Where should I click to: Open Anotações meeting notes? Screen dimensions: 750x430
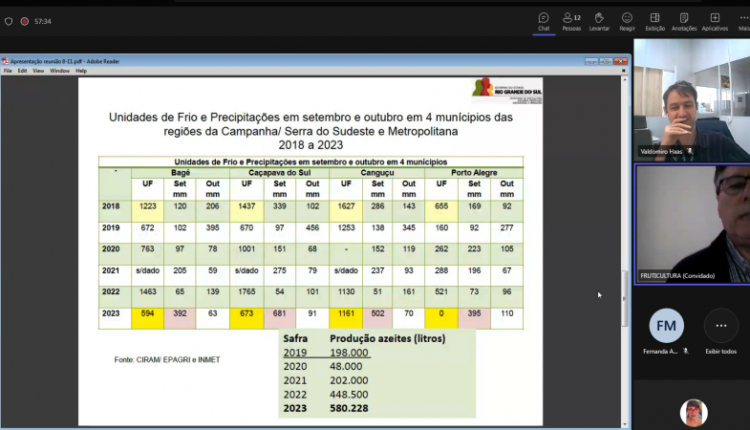pyautogui.click(x=684, y=20)
